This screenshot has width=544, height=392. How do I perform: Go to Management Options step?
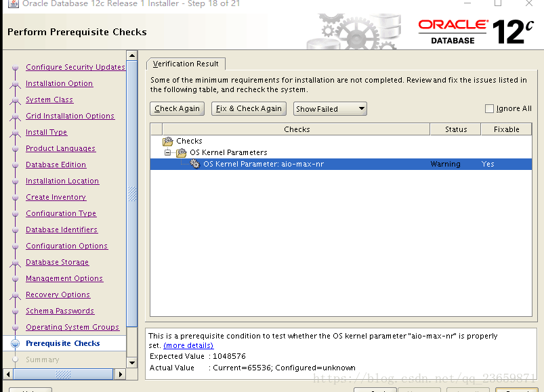(64, 279)
